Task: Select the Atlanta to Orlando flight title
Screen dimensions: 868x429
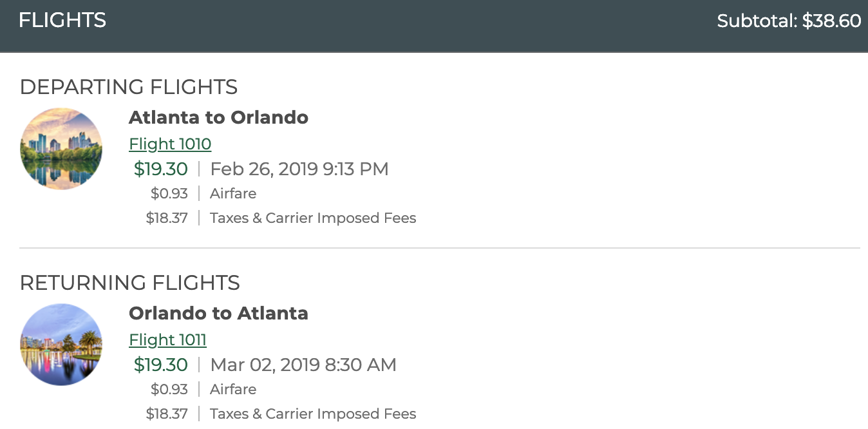Action: (218, 117)
